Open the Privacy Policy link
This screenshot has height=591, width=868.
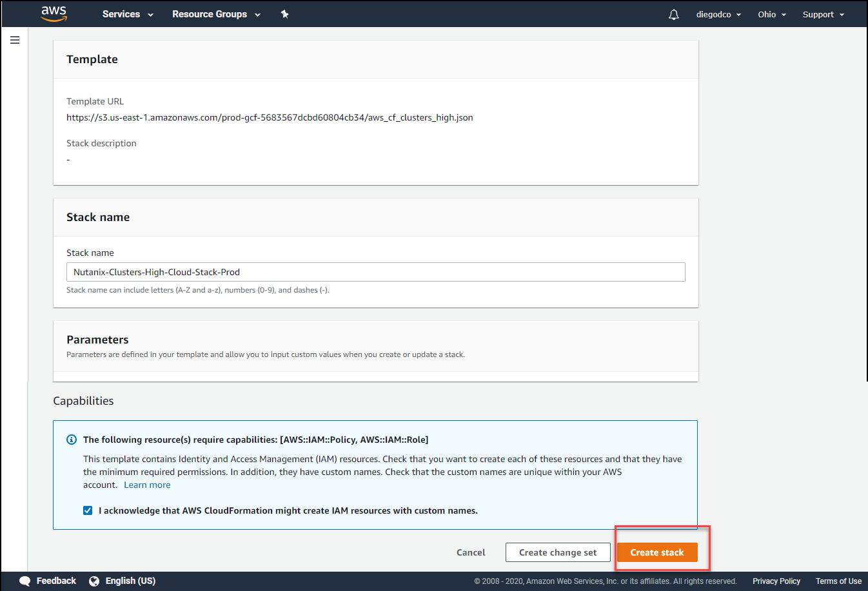click(x=776, y=581)
